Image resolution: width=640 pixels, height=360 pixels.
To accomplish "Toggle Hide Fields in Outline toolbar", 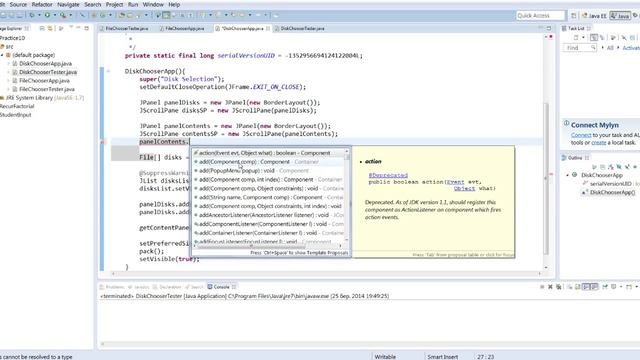I will (619, 167).
